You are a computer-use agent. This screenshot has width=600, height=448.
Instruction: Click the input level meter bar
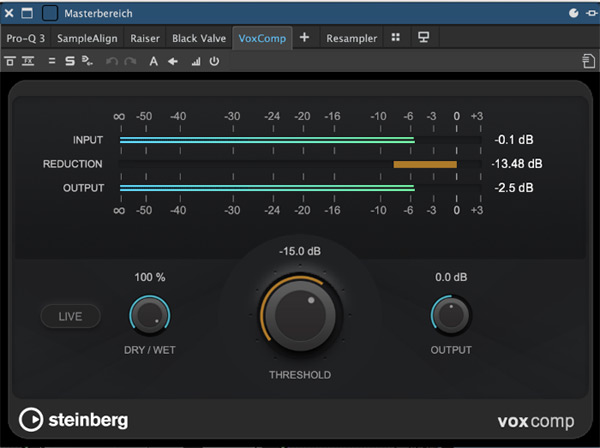[300, 140]
